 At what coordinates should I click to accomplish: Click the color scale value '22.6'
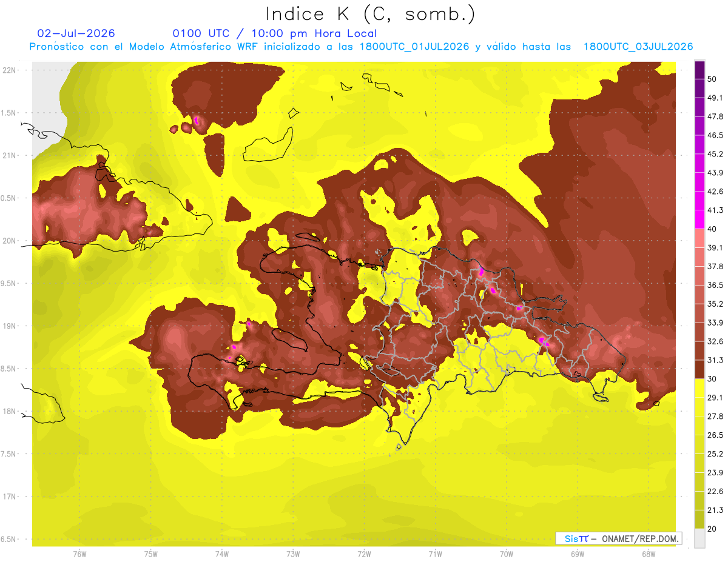pyautogui.click(x=715, y=492)
